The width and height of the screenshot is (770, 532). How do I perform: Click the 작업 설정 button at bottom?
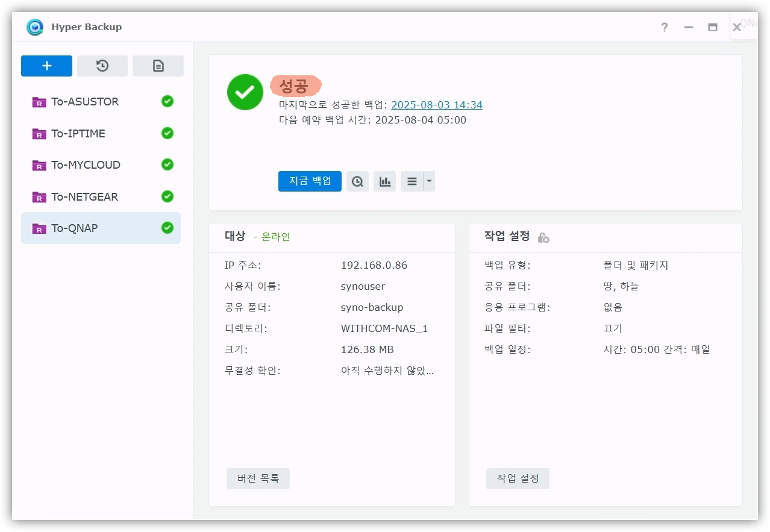tap(518, 479)
